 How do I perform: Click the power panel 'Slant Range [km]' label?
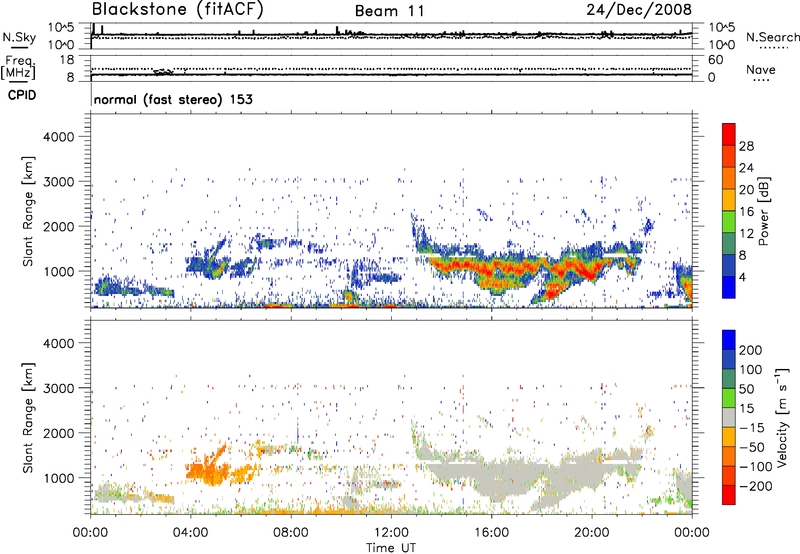point(28,211)
